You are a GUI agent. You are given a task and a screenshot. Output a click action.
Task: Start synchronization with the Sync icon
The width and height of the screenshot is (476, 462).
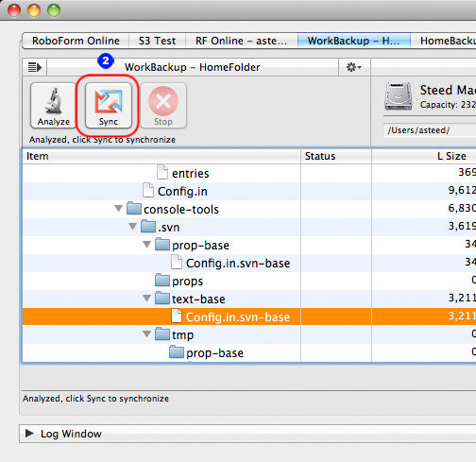(109, 101)
